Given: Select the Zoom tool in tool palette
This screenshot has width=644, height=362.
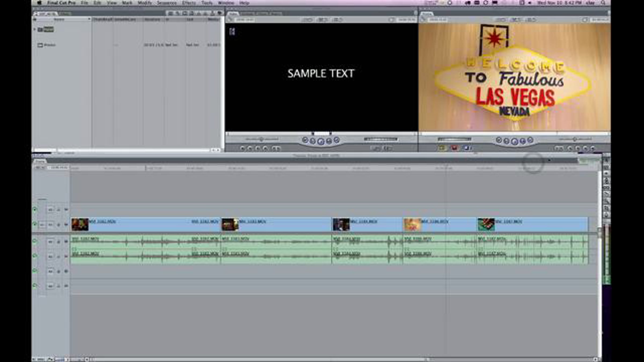Looking at the screenshot, I should point(606,201).
